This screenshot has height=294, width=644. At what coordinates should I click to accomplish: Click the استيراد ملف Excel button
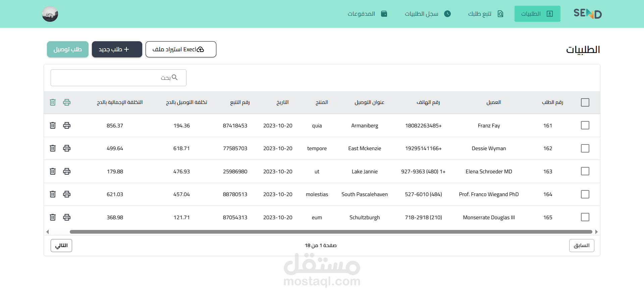(x=181, y=49)
